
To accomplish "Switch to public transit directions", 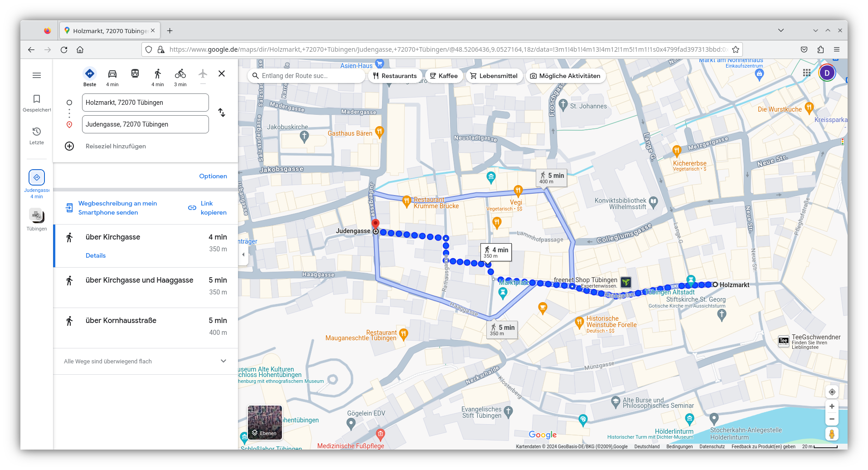I will (x=135, y=74).
